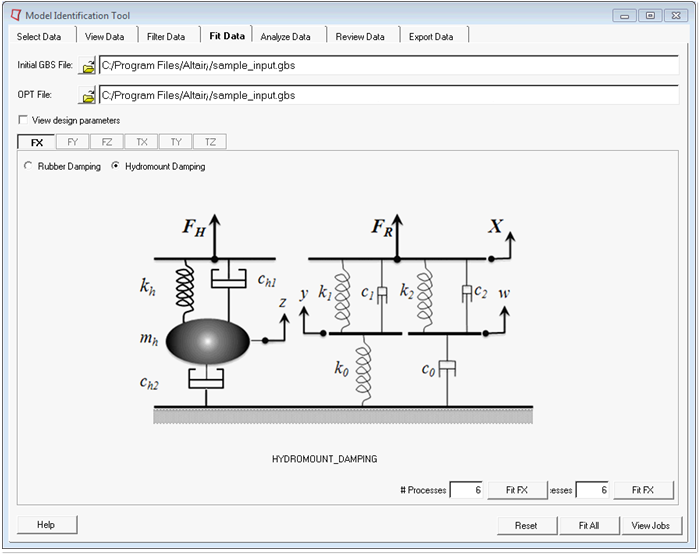
Task: Select Rubber Damping radio button
Action: point(28,166)
